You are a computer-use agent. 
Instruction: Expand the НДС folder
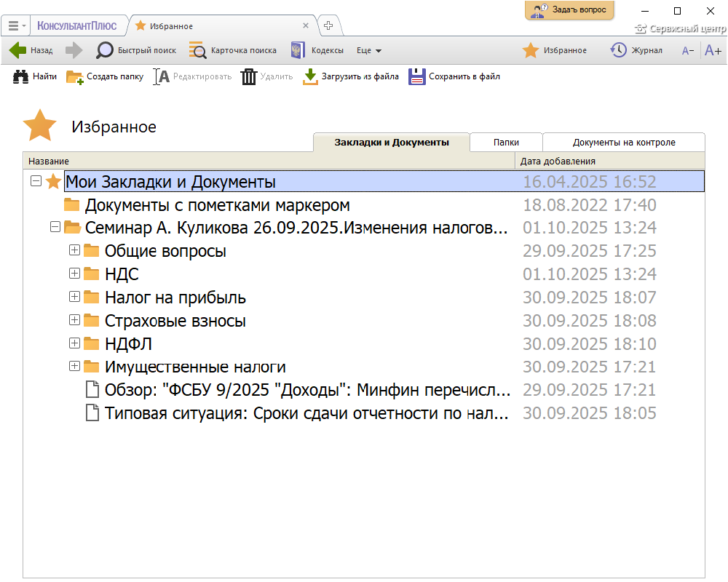tap(74, 274)
